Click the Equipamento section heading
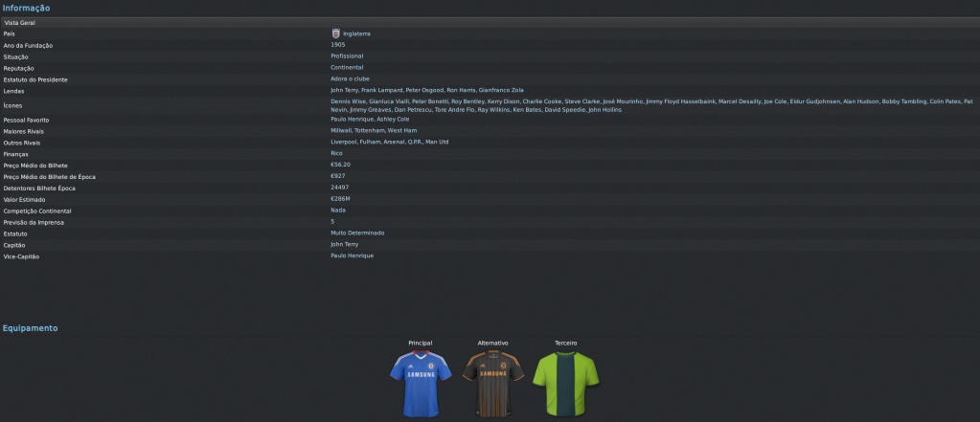This screenshot has height=422, width=980. pyautogui.click(x=30, y=328)
